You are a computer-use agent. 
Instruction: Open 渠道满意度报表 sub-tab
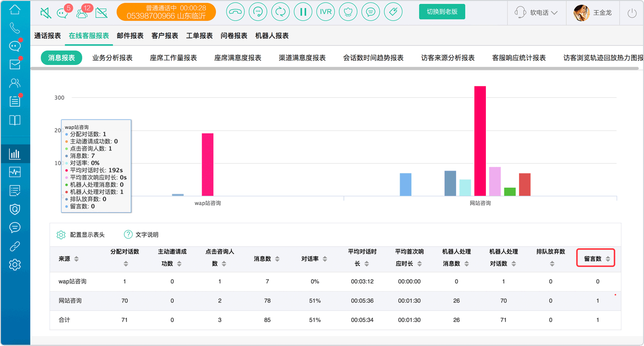[302, 58]
